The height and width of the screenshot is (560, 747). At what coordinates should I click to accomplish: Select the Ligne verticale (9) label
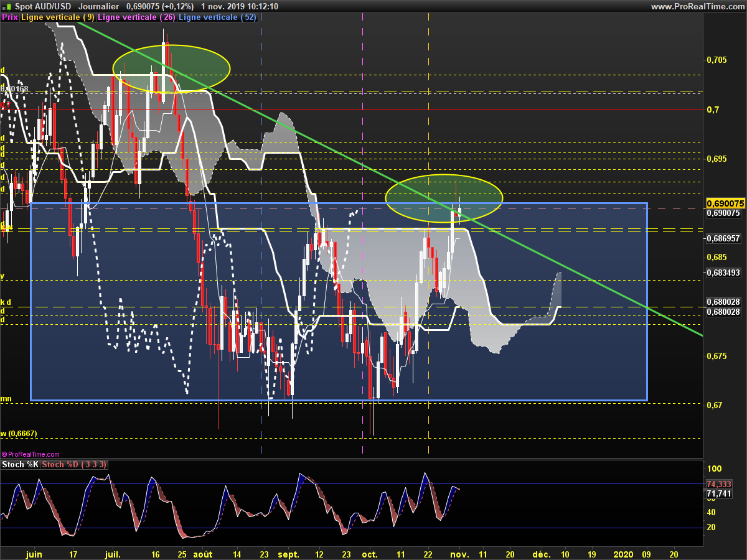point(59,17)
